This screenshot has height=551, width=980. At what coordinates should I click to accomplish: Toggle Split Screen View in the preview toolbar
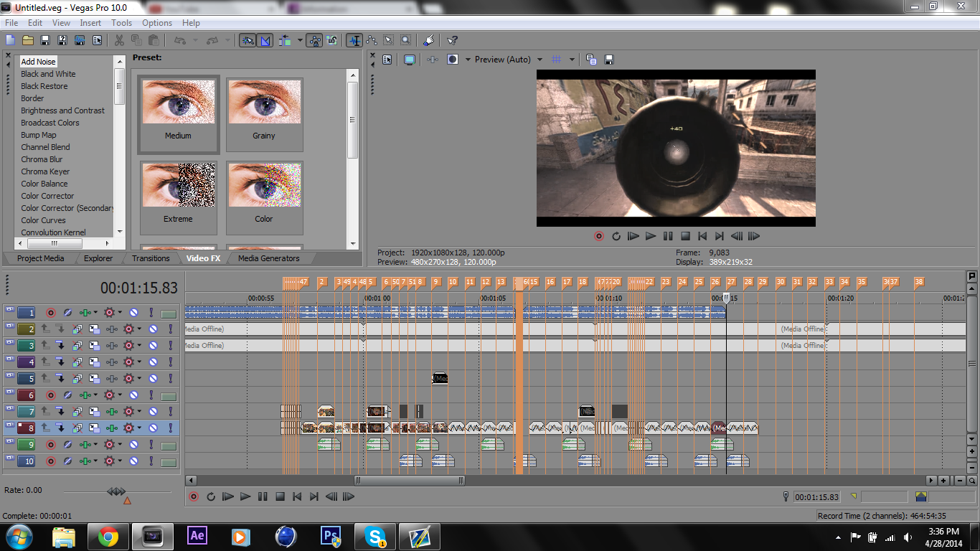453,60
